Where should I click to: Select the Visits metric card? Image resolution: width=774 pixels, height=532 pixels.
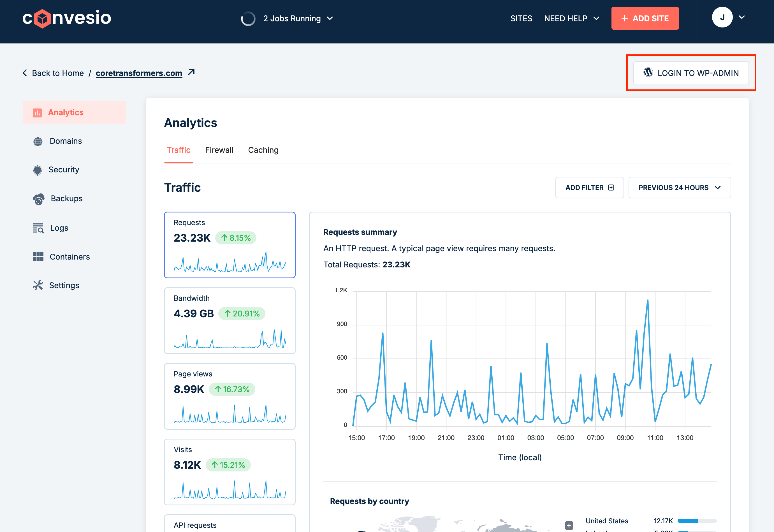(x=230, y=472)
